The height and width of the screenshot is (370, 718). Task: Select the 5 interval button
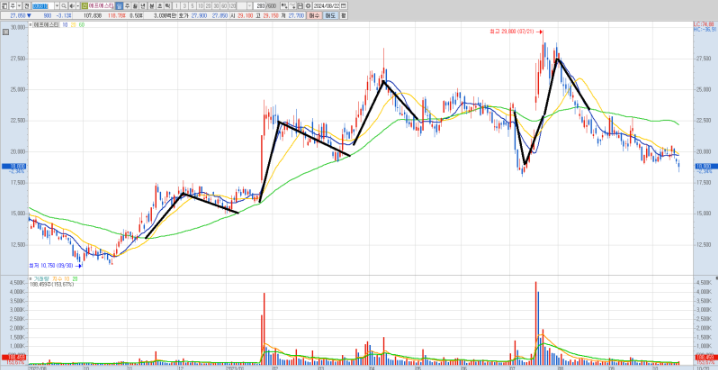click(x=192, y=6)
